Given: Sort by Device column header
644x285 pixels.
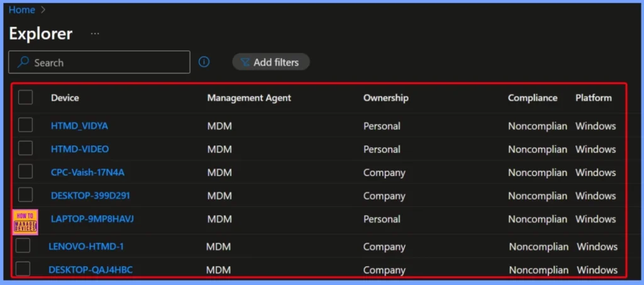Looking at the screenshot, I should [65, 98].
